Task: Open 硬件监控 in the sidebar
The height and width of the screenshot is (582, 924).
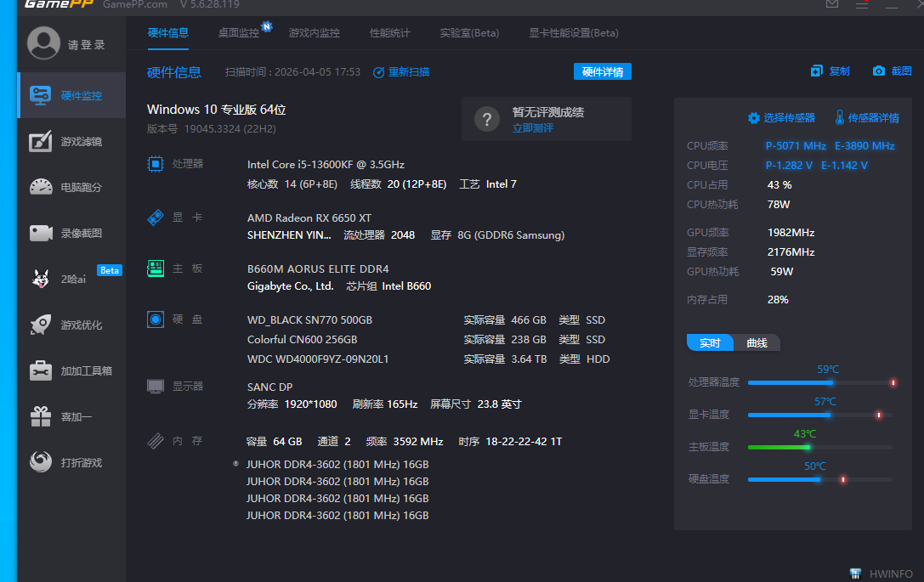Action: pyautogui.click(x=71, y=95)
